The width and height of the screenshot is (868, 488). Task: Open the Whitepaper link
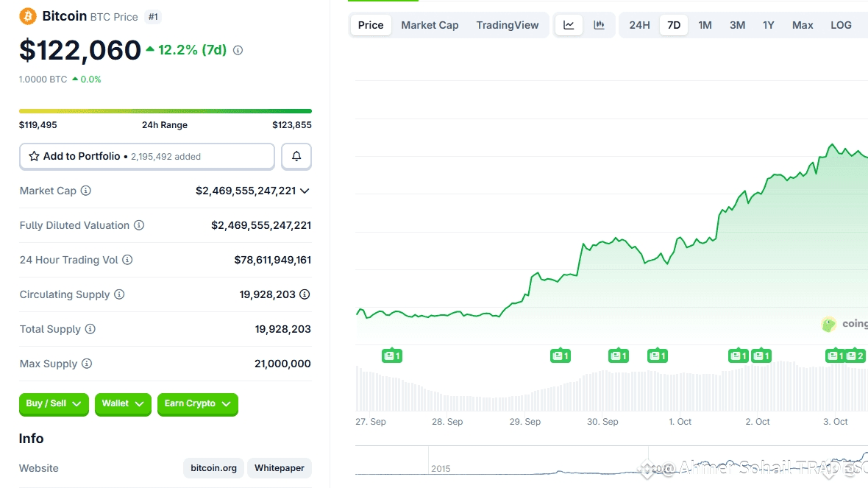click(x=279, y=468)
